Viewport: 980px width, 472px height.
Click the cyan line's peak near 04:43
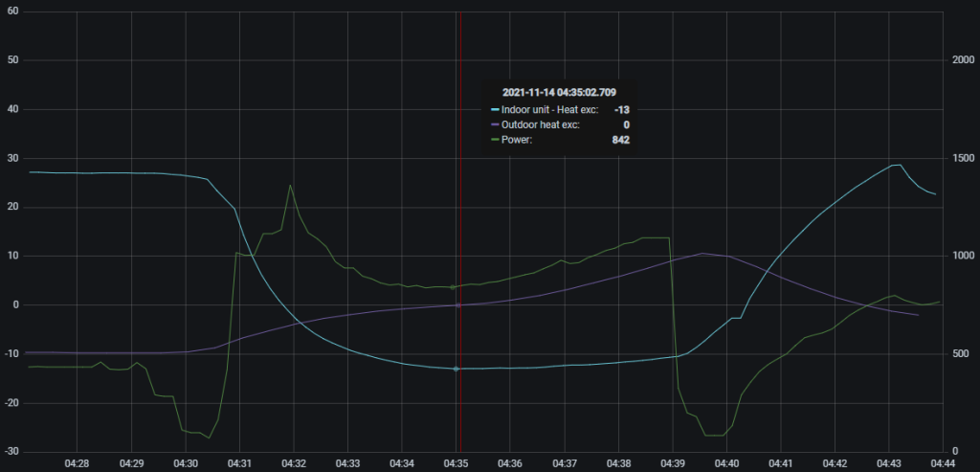click(x=897, y=165)
